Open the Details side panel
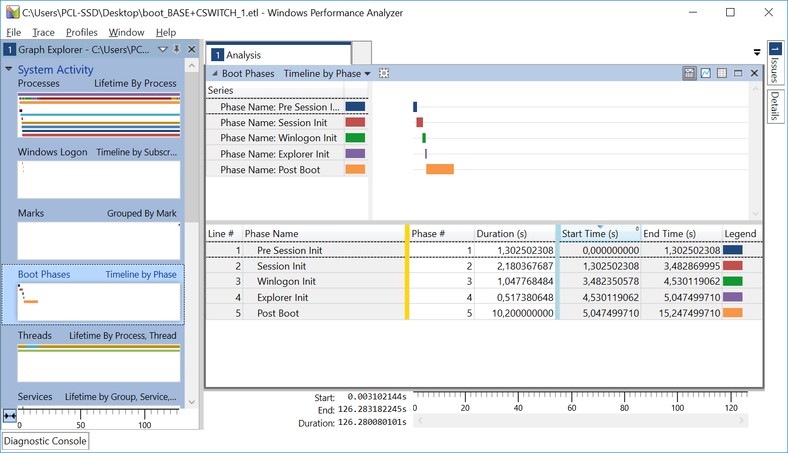788x453 pixels. (776, 106)
